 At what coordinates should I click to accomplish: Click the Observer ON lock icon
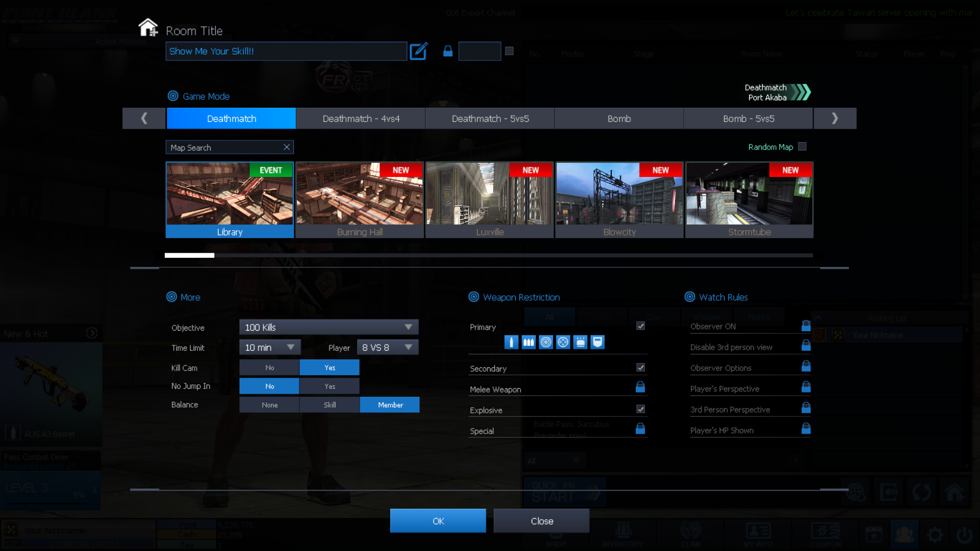tap(806, 326)
